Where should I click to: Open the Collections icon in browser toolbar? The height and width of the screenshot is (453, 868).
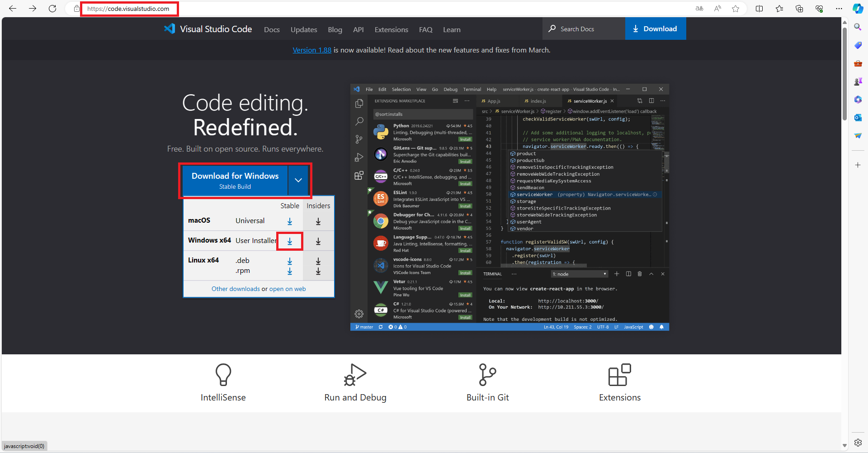point(799,9)
